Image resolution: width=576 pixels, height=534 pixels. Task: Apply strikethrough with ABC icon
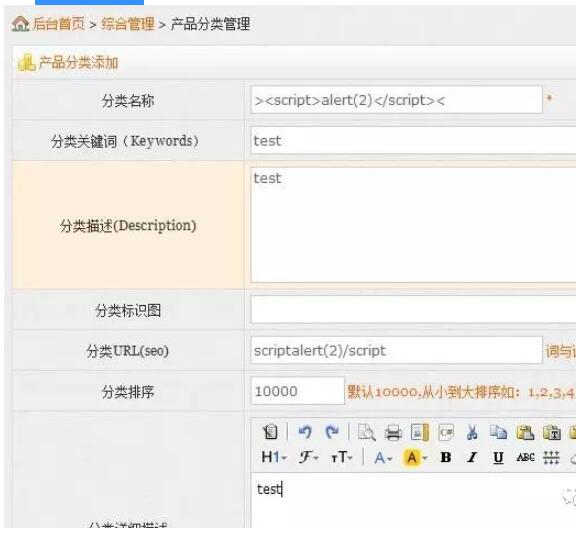click(525, 457)
